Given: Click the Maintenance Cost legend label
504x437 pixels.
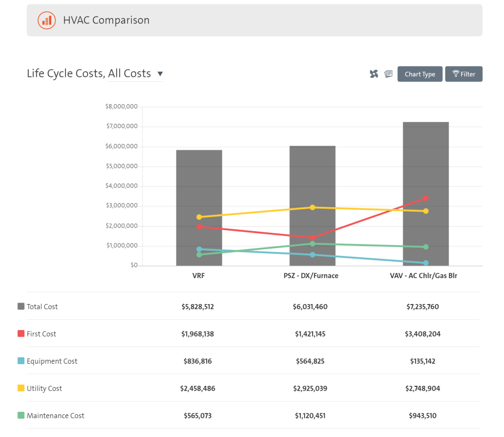Looking at the screenshot, I should click(x=55, y=415).
